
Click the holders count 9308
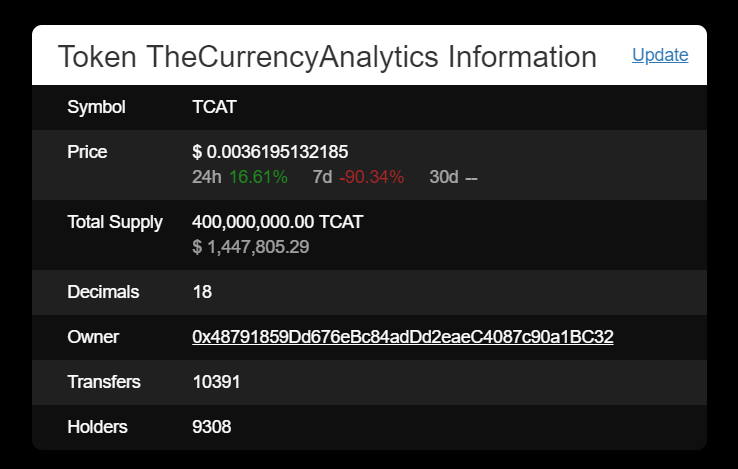(x=211, y=427)
